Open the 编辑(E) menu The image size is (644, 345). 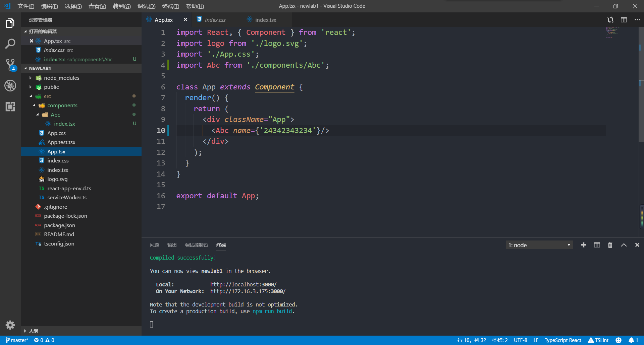click(50, 6)
